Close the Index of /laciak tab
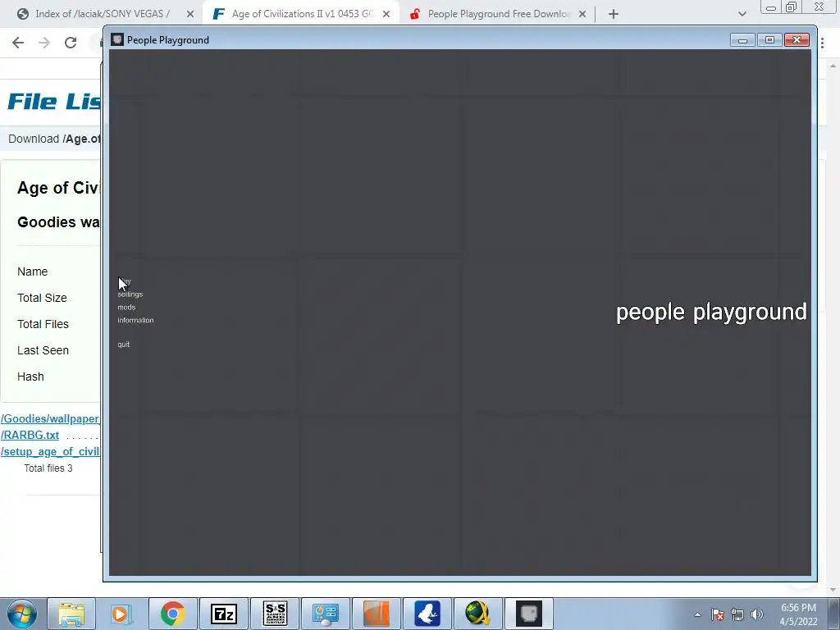Image resolution: width=840 pixels, height=630 pixels. [190, 14]
